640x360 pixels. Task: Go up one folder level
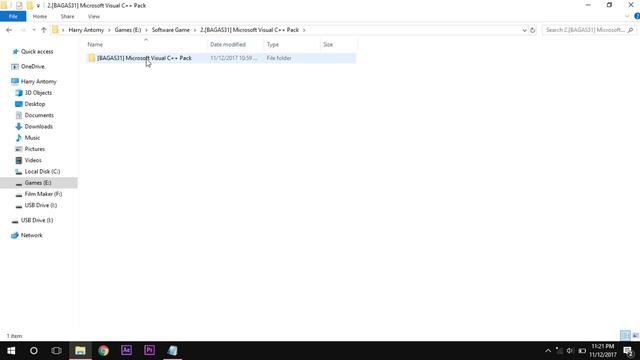pyautogui.click(x=44, y=30)
